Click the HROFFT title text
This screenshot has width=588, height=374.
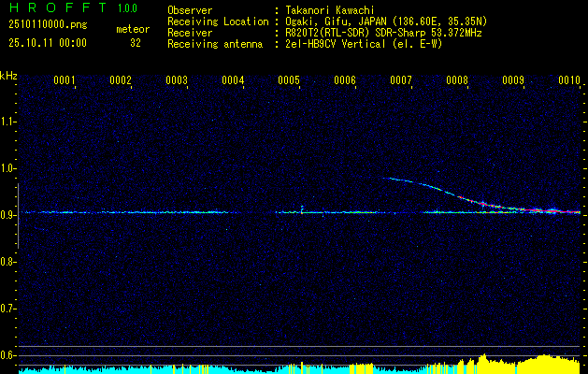pos(58,7)
